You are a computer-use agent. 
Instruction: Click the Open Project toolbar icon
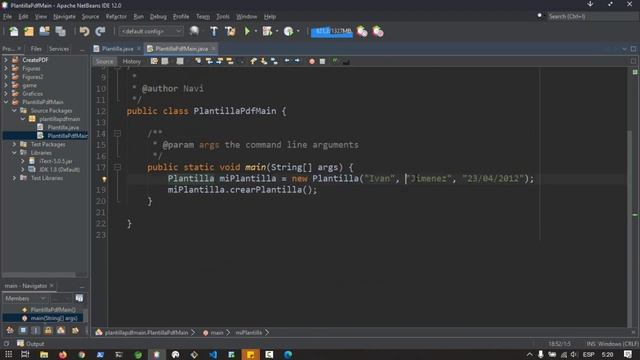coord(44,31)
